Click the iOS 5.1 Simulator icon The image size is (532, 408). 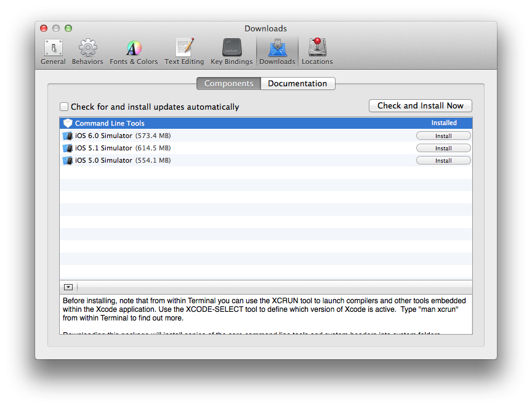[x=68, y=148]
